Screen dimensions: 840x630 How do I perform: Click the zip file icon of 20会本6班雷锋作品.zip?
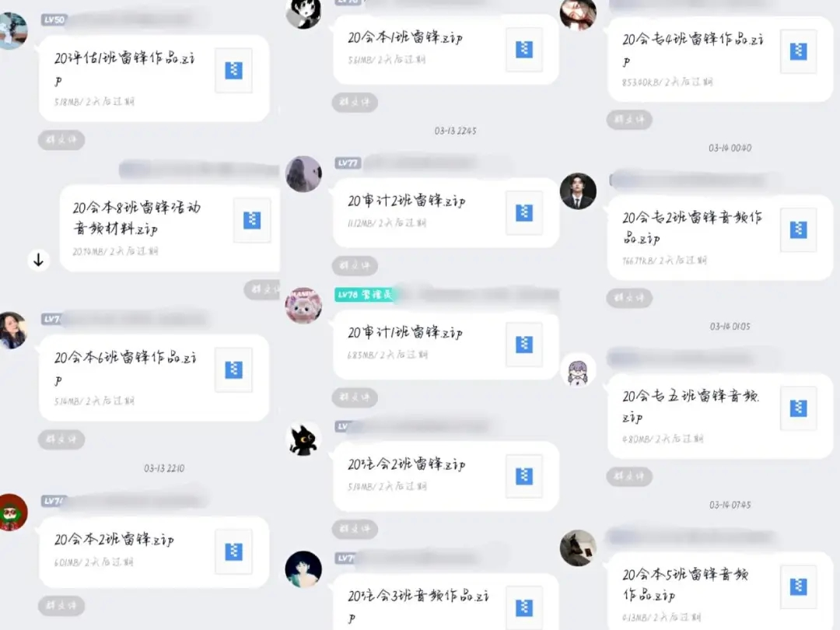233,369
